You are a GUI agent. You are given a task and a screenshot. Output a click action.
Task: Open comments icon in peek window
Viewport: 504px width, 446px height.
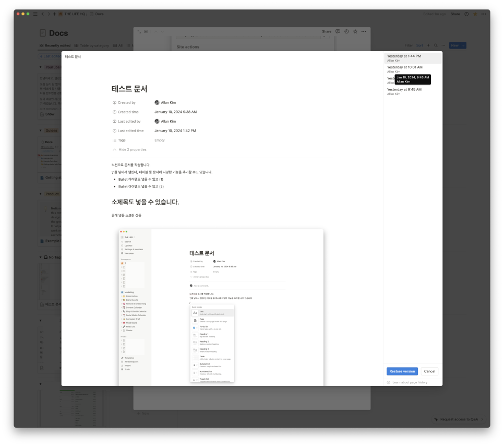tap(338, 31)
